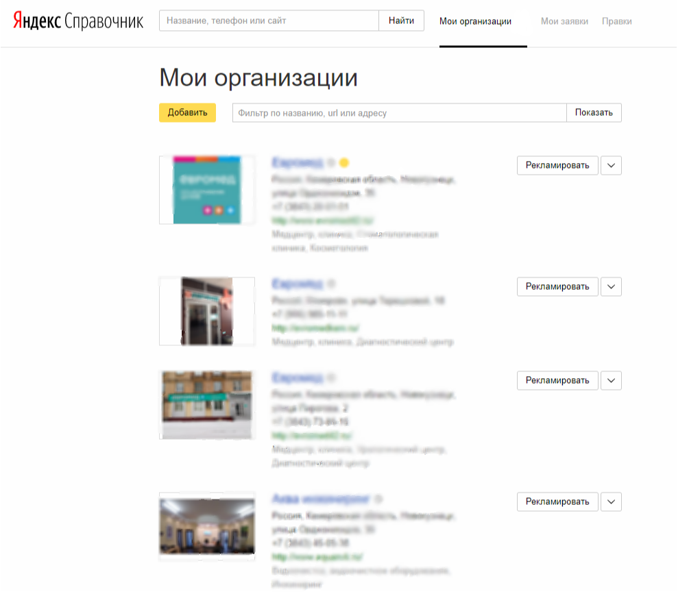Open the green website link of third organization
This screenshot has width=700, height=596.
[x=312, y=436]
